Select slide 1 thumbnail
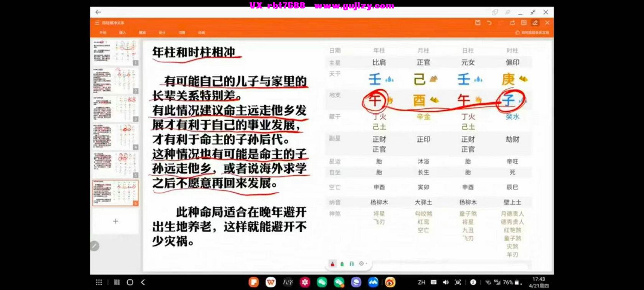The height and width of the screenshot is (290, 644). pyautogui.click(x=115, y=52)
